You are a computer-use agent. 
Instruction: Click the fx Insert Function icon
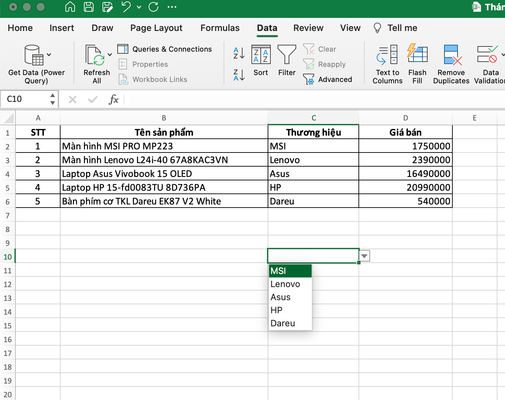pyautogui.click(x=113, y=99)
